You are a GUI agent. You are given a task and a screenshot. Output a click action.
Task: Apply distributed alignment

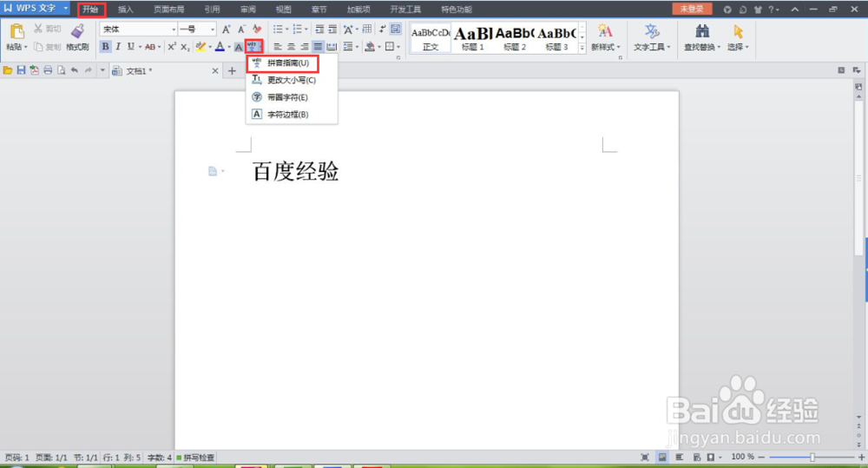click(x=332, y=47)
